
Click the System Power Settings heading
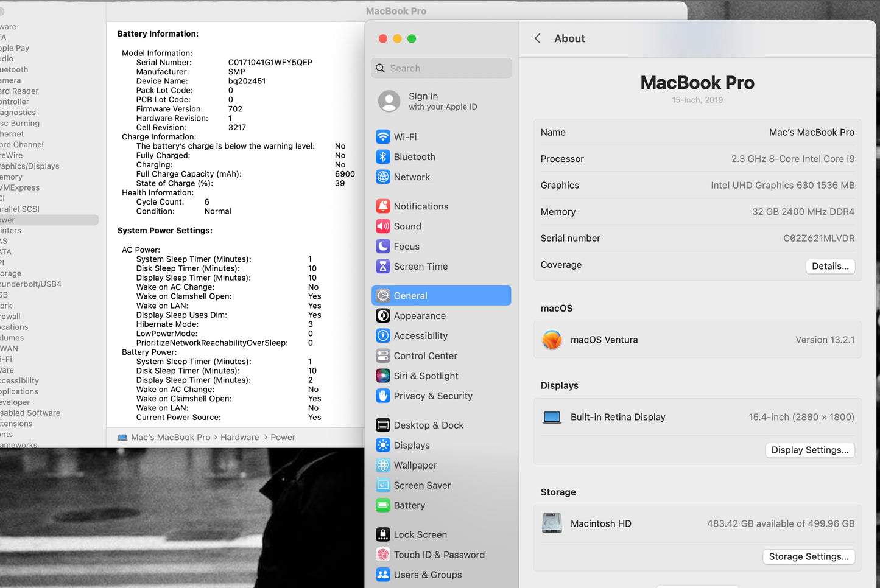tap(165, 231)
